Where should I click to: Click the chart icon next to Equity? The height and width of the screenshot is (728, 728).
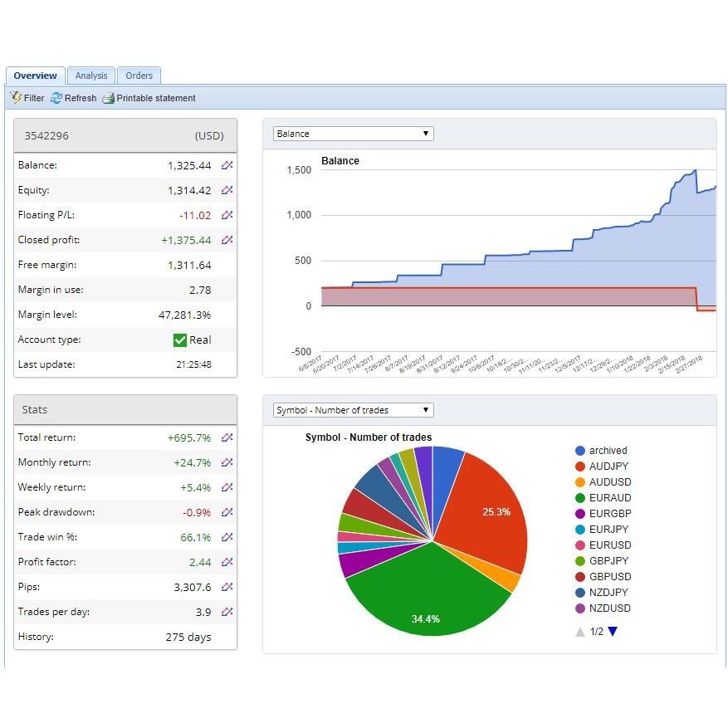tap(227, 191)
